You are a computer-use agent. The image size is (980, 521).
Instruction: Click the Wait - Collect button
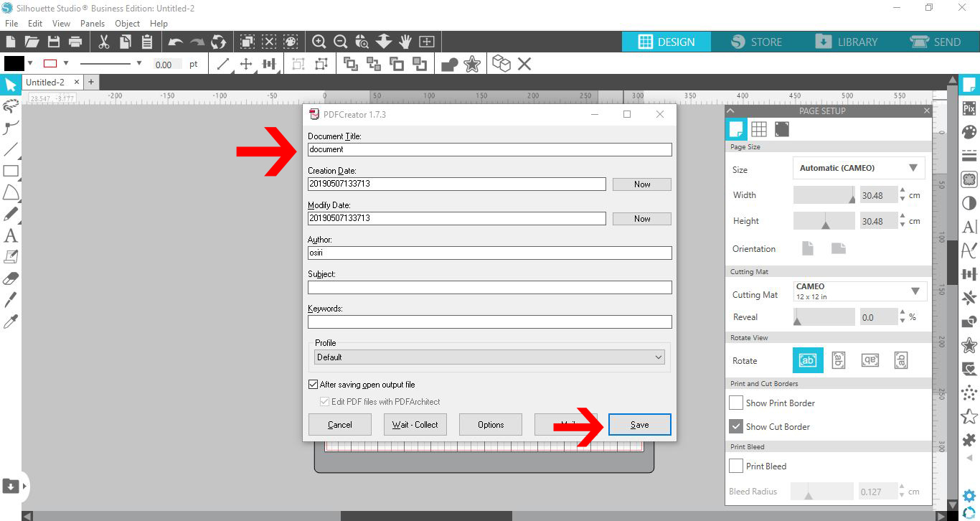pyautogui.click(x=415, y=424)
